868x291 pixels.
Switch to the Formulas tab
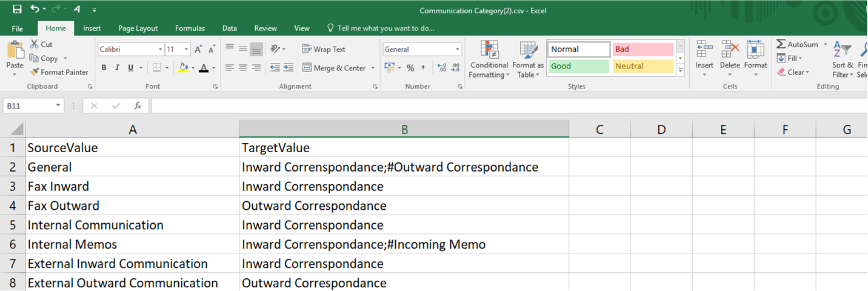(190, 28)
